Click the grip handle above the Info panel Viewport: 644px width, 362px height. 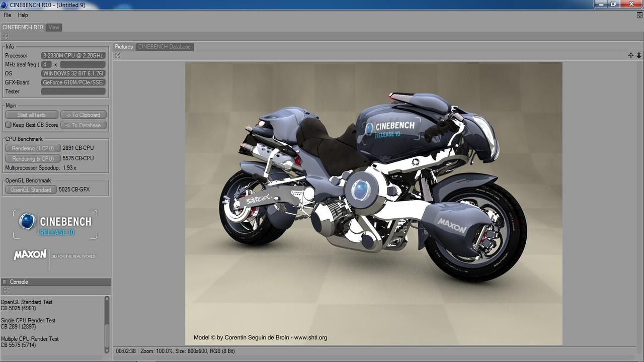[6, 37]
